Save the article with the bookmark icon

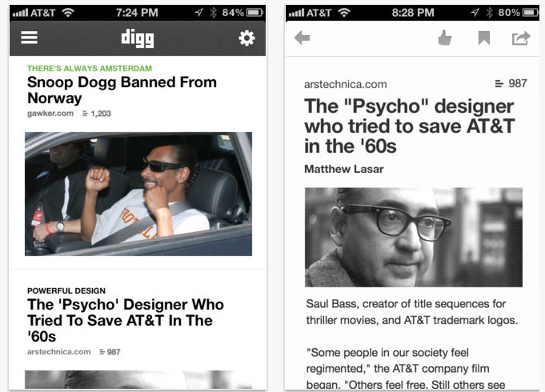coord(484,38)
